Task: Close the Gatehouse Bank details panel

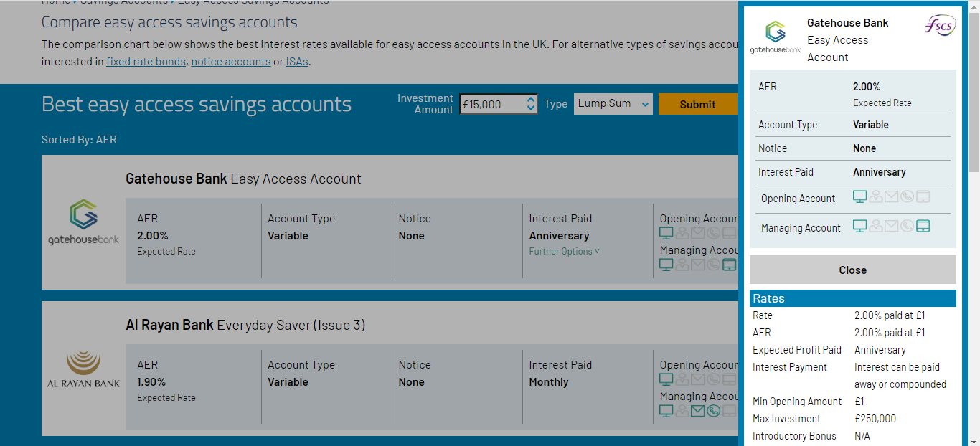Action: click(x=853, y=270)
